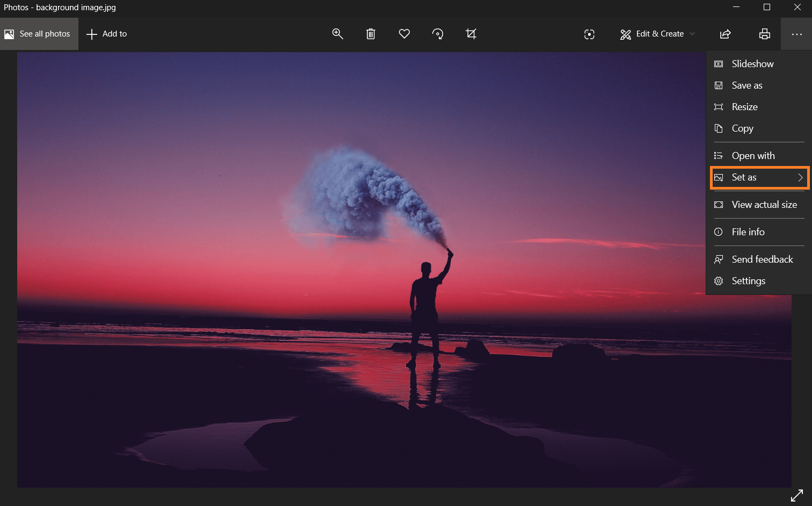Print background image.jpg
The height and width of the screenshot is (506, 812).
pos(765,34)
